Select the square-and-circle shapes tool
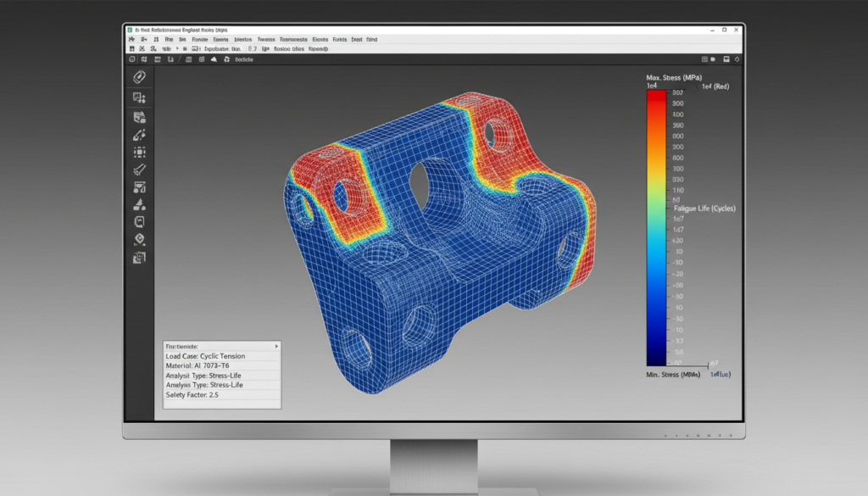868x496 pixels. click(x=139, y=187)
